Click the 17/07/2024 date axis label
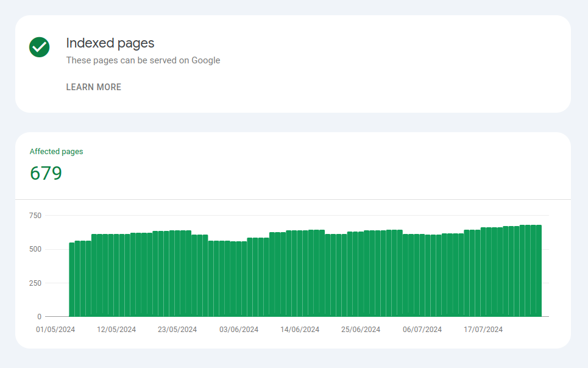 pyautogui.click(x=483, y=330)
